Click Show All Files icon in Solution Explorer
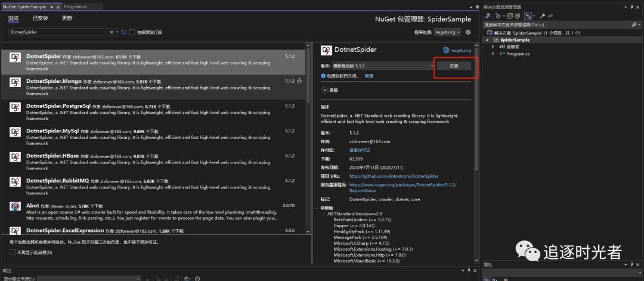Viewport: 644px width, 281px height. tap(518, 16)
